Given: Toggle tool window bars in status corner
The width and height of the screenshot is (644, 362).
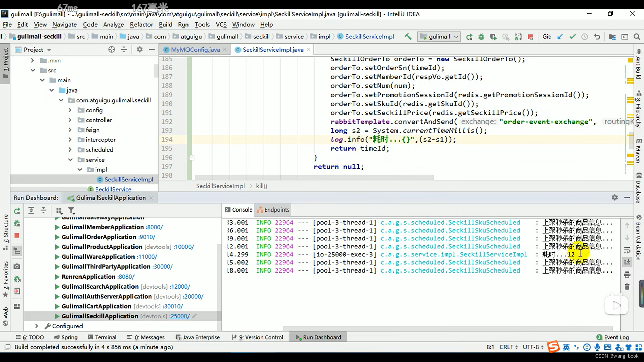Looking at the screenshot, I should (8, 347).
